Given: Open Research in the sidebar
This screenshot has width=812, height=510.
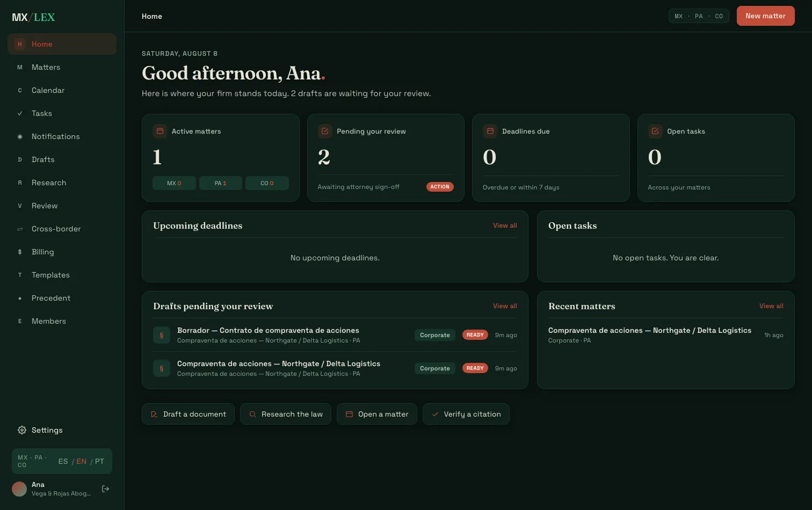Looking at the screenshot, I should point(62,183).
